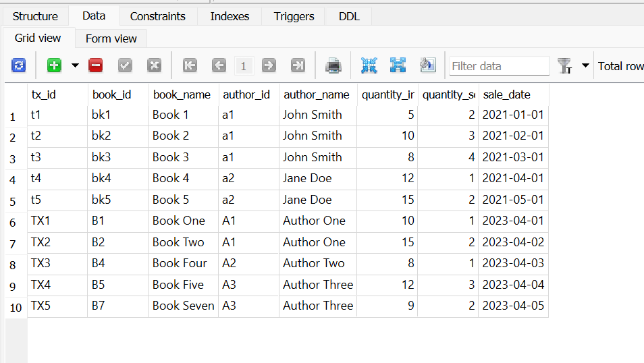The height and width of the screenshot is (363, 644).
Task: Click the refresh table data icon
Action: (19, 65)
